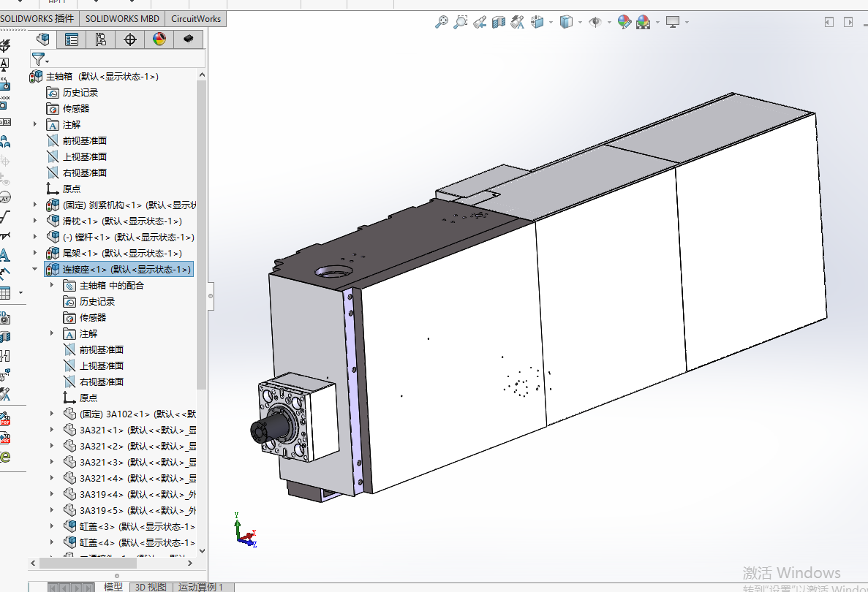Click the Previous View icon
Viewport: 868px width, 592px height.
(x=480, y=22)
